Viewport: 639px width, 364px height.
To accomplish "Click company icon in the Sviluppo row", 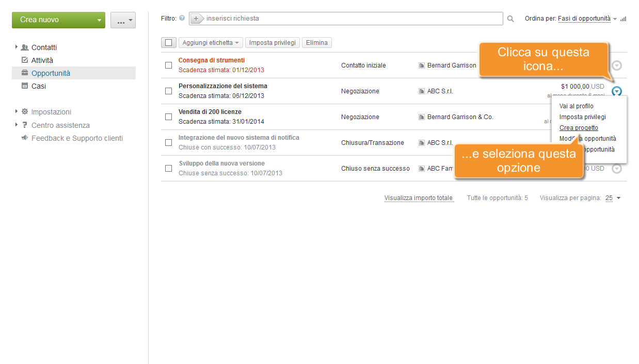I will tap(422, 169).
